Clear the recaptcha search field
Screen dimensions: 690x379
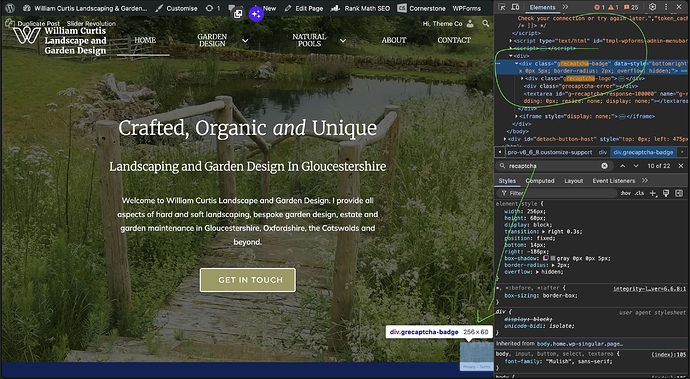[605, 166]
